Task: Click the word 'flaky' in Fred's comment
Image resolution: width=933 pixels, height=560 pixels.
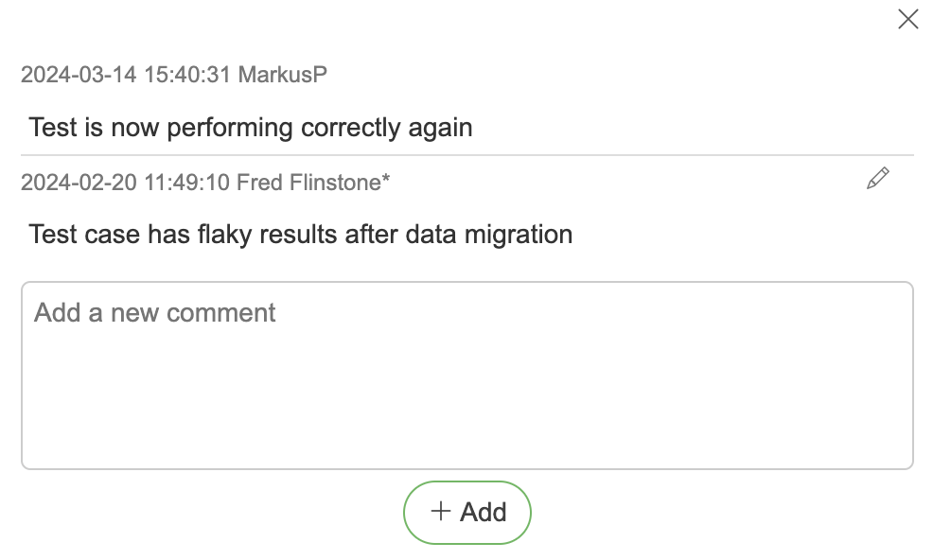Action: point(224,234)
